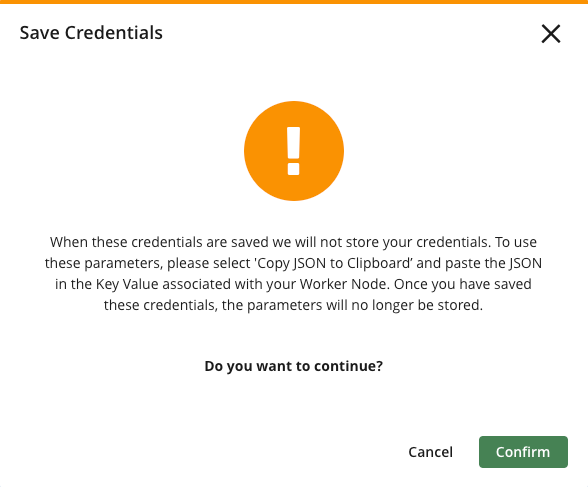This screenshot has height=487, width=588.
Task: Cancel the Save Credentials prompt
Action: tap(430, 452)
